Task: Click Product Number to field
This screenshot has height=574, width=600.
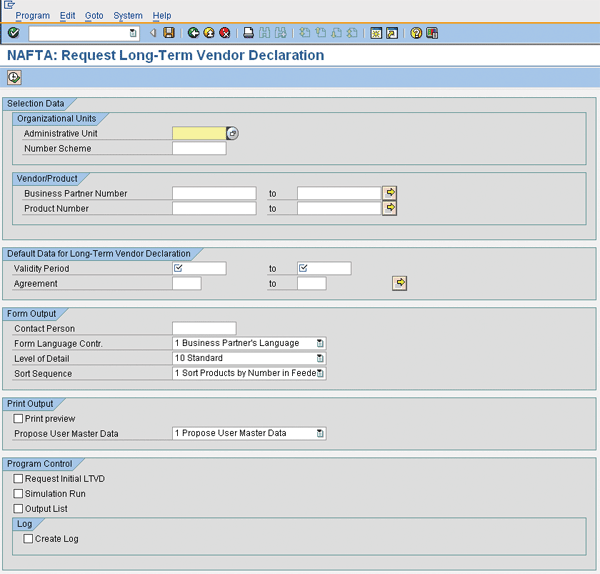Action: 339,208
